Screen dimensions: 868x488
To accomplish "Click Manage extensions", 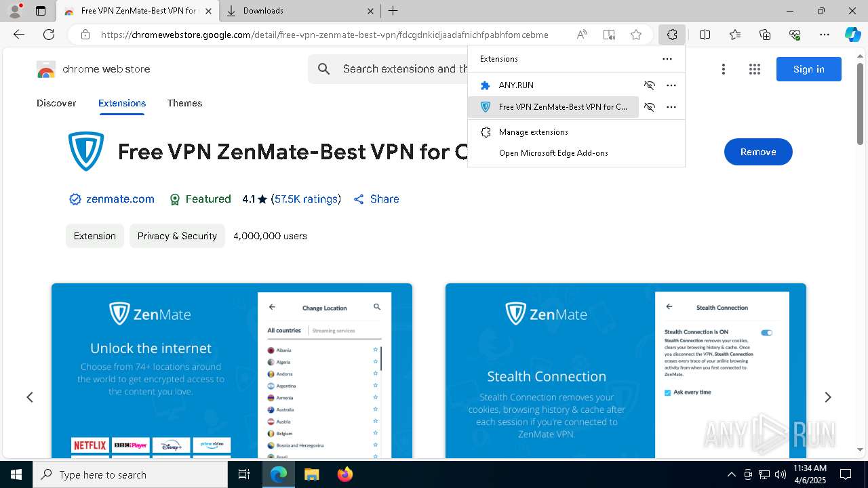I will (576, 132).
